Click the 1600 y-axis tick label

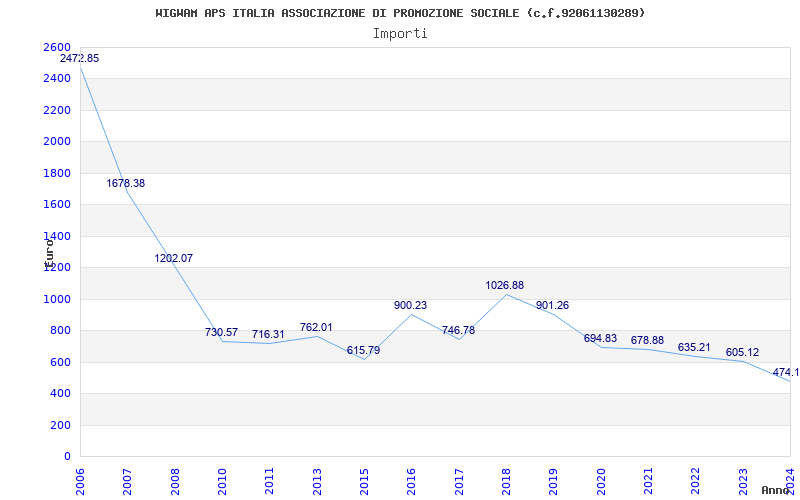click(57, 205)
